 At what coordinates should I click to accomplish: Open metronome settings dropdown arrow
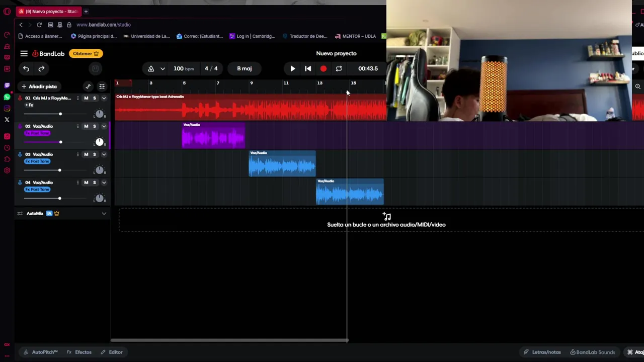click(163, 68)
